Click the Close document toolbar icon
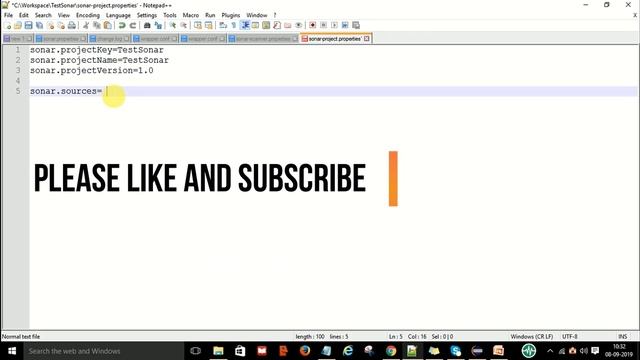640x360 pixels. [x=51, y=25]
